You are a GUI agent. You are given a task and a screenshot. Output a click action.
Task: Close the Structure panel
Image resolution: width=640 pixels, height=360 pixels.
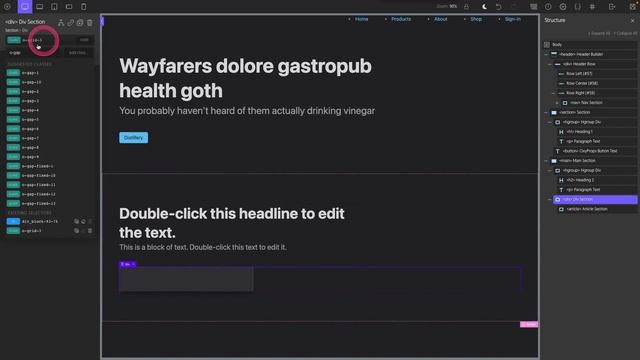632,20
